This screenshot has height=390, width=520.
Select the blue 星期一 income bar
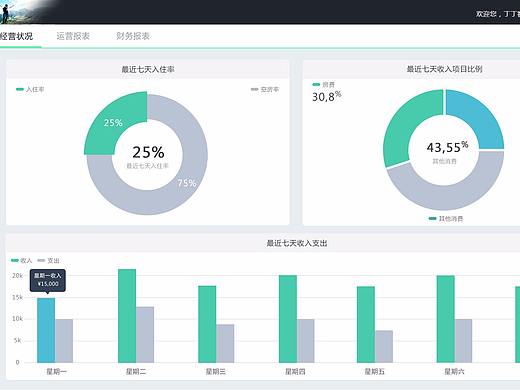[x=46, y=330]
